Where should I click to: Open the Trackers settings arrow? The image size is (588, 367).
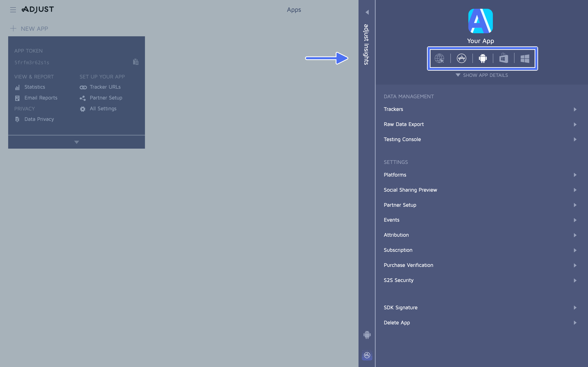575,109
